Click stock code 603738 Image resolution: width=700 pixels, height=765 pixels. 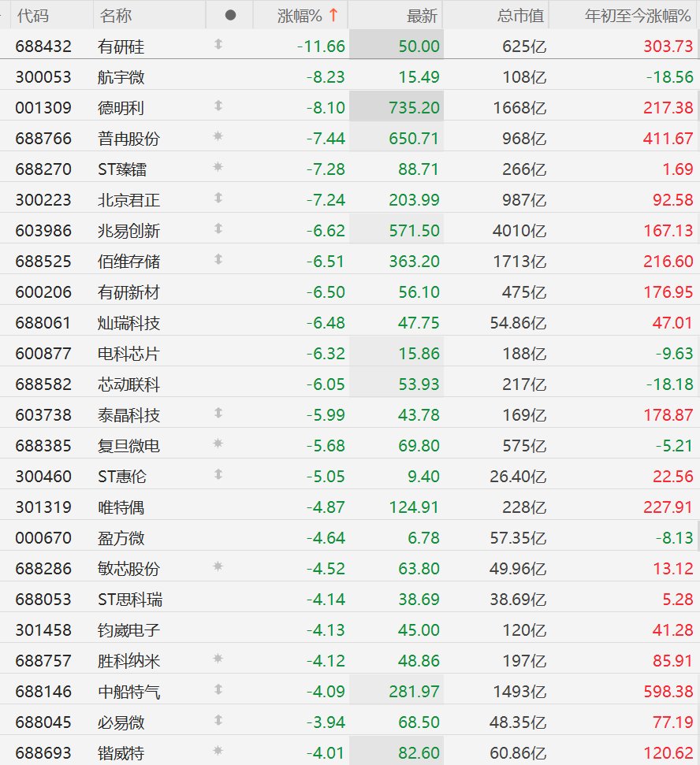point(43,415)
